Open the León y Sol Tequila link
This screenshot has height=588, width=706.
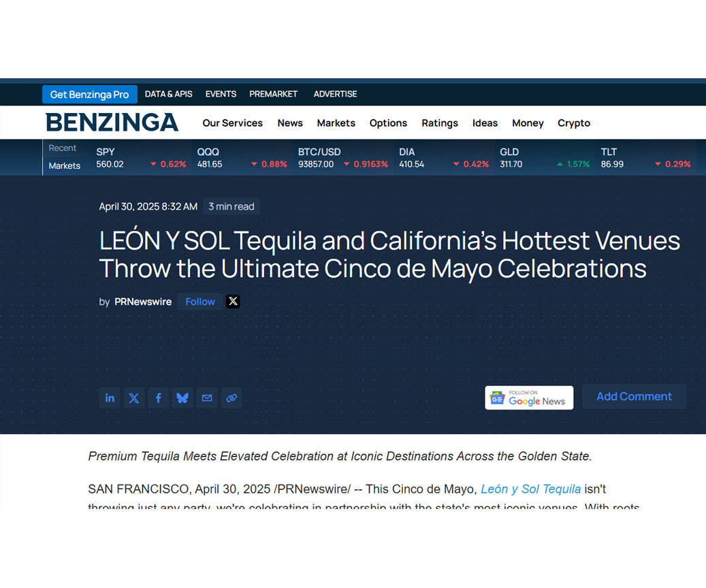click(x=530, y=489)
